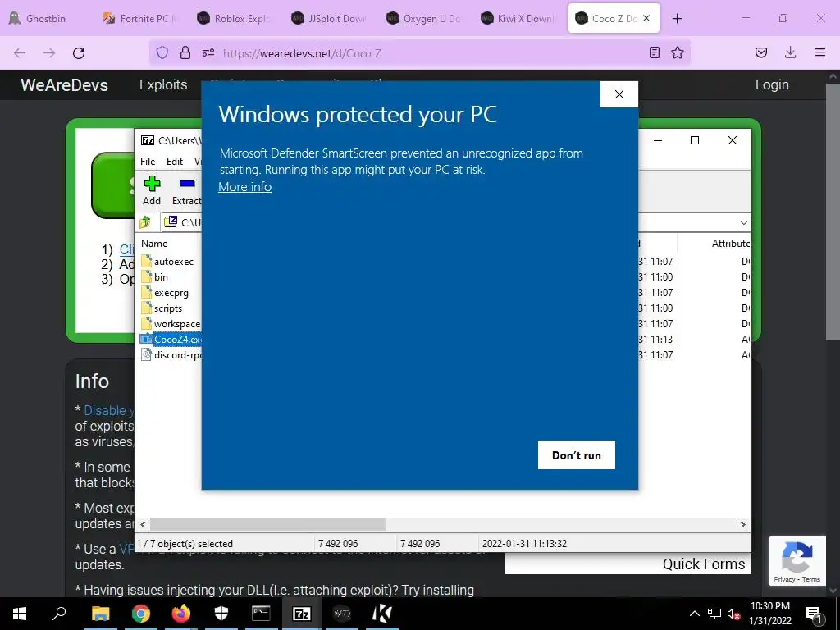Open the K app in taskbar
The height and width of the screenshot is (630, 840).
point(382,614)
